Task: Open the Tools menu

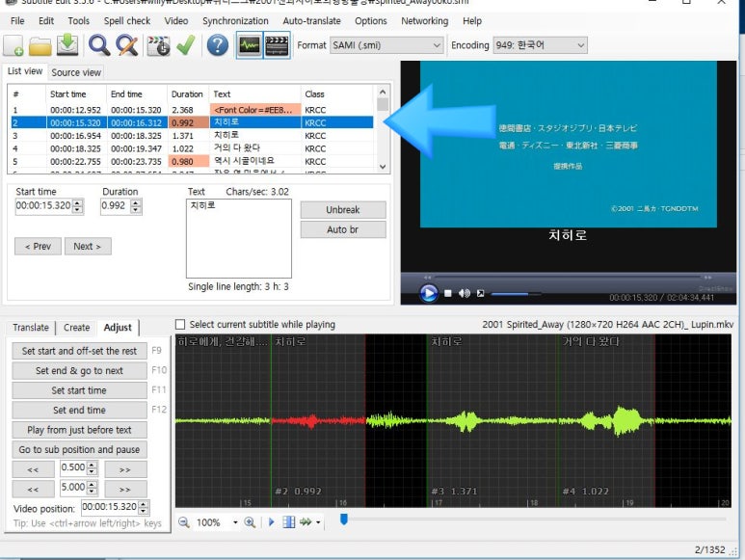Action: [78, 21]
